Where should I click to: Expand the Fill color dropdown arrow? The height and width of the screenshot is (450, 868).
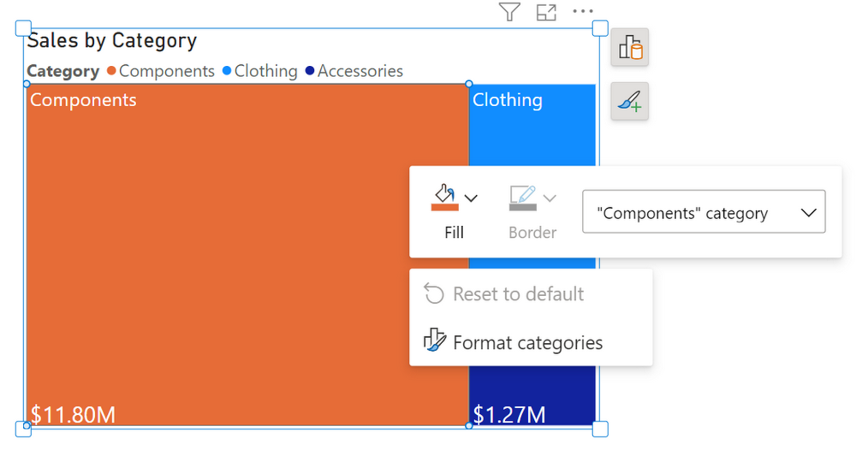[471, 198]
